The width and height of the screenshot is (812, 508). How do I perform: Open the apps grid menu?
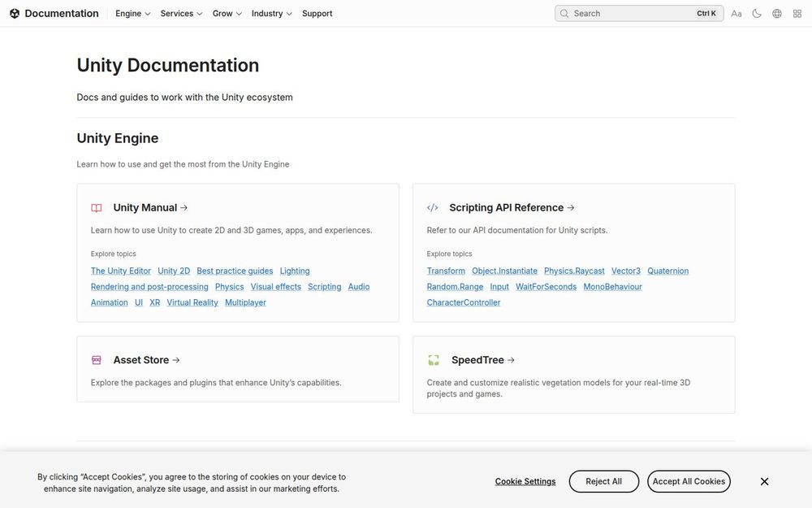(x=797, y=14)
